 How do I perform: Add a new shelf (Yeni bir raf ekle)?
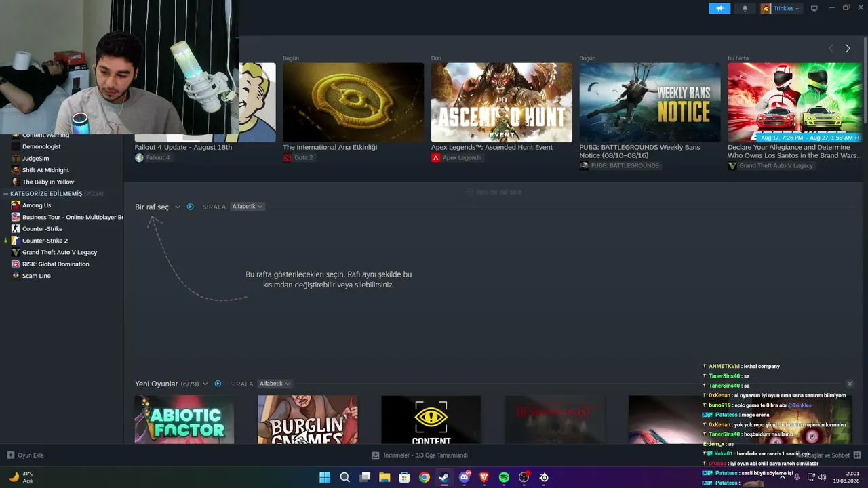coord(494,192)
